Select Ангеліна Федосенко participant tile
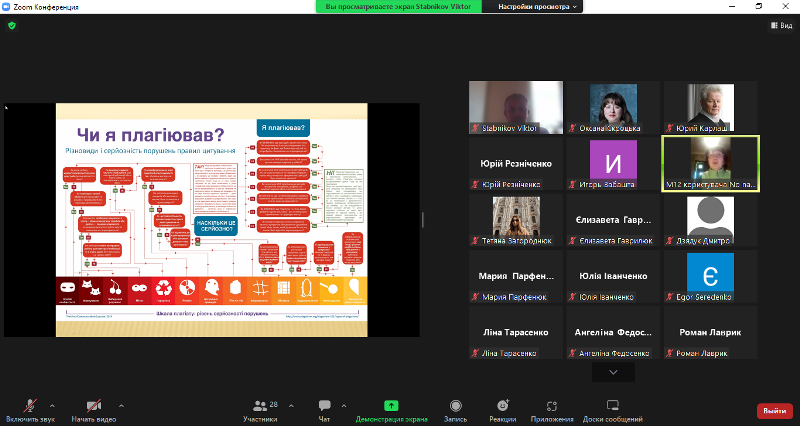 pyautogui.click(x=613, y=332)
